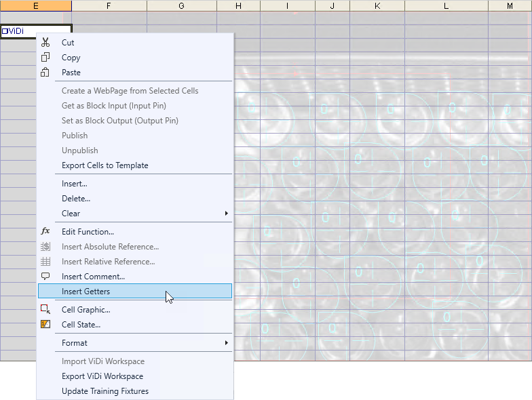Click column header L
Viewport: 532px width, 400px height.
tap(446, 5)
